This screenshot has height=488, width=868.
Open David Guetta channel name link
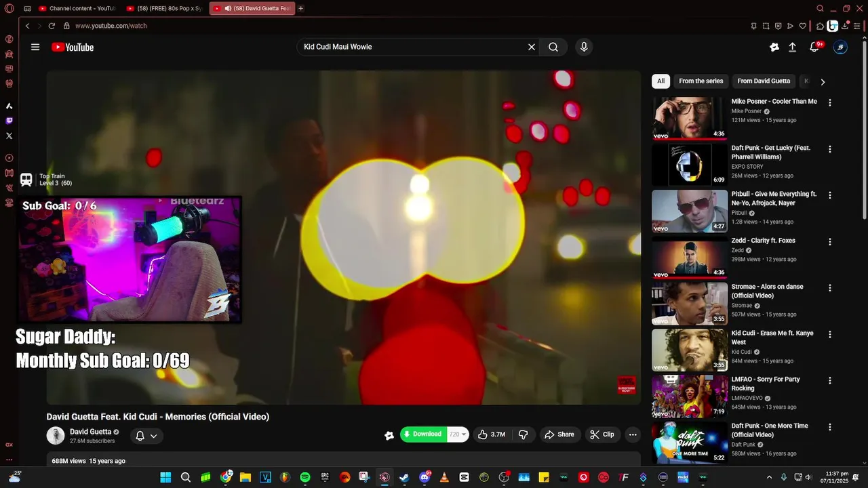point(90,432)
